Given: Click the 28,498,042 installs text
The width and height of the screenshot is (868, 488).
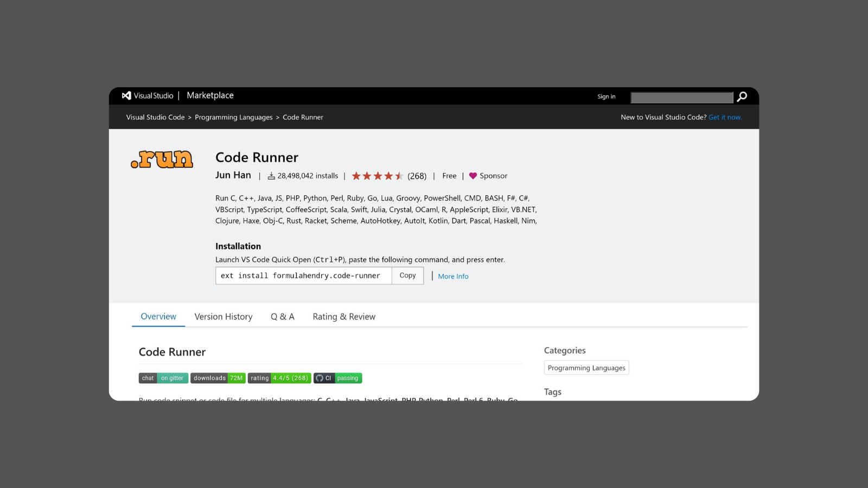Looking at the screenshot, I should coord(308,176).
